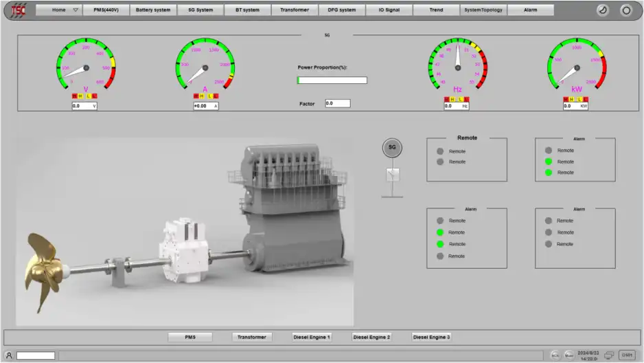Click the user icon in status bar

pos(9,355)
